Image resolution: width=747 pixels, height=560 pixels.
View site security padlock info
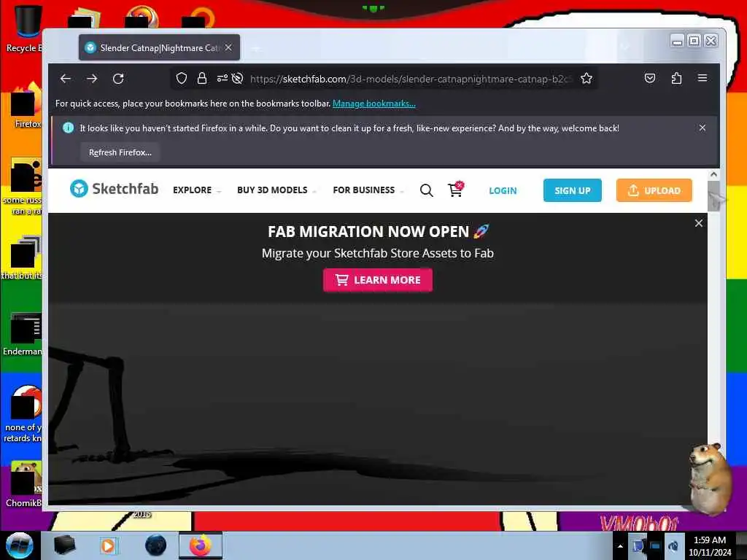pyautogui.click(x=202, y=79)
